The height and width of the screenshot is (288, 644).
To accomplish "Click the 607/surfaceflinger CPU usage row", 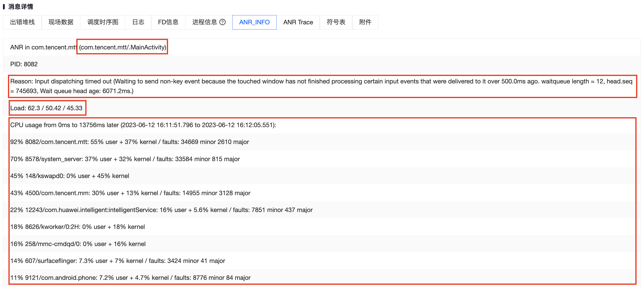I will [117, 261].
